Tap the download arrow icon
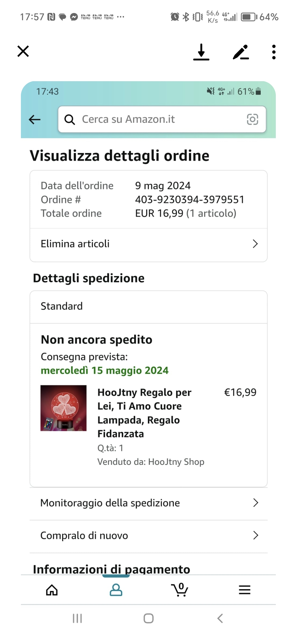 [201, 52]
